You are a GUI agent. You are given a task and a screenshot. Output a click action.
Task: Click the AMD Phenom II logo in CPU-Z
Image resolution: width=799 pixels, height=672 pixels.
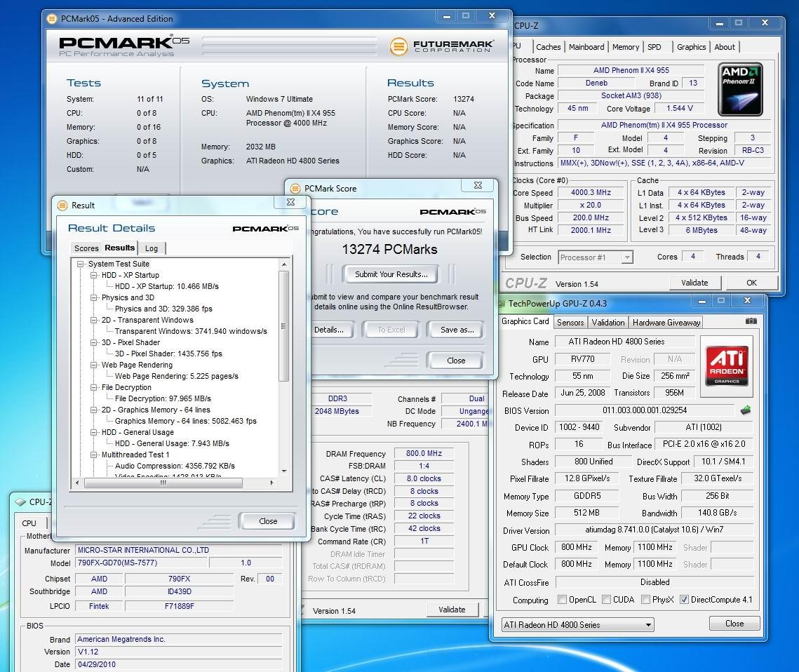coord(740,89)
